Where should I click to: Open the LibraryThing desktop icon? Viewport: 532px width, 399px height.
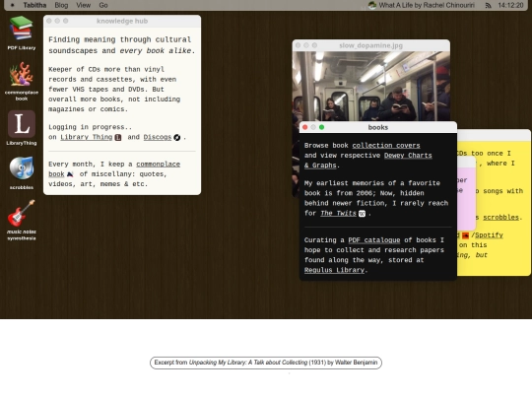coord(22,127)
